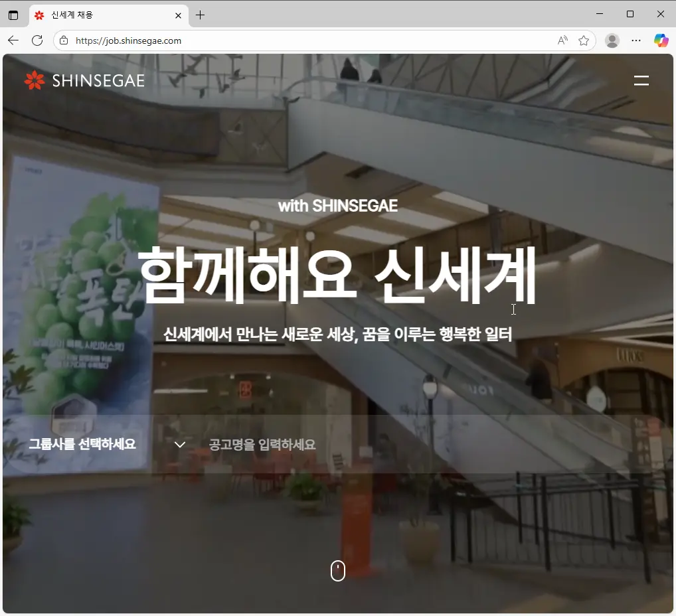This screenshot has width=676, height=616.
Task: Close the 신세계 채용 tab
Action: click(x=178, y=15)
